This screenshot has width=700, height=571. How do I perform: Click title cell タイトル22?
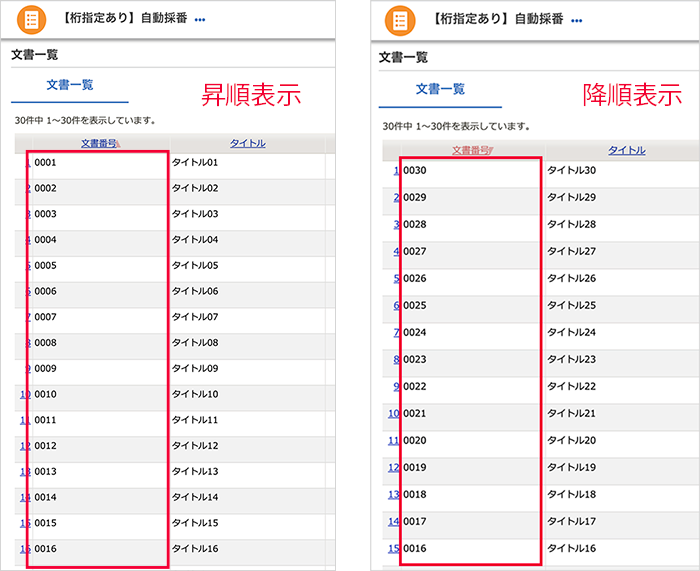[572, 386]
